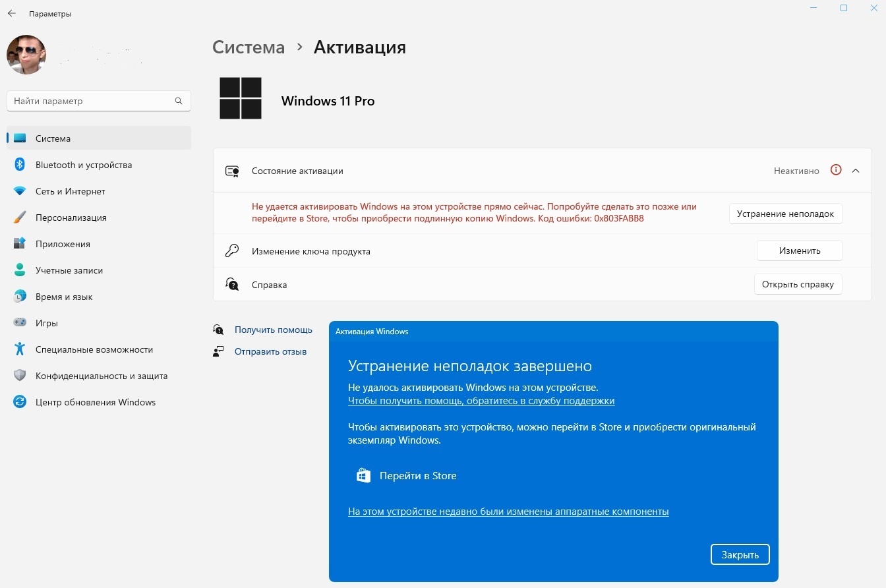Open Bluetooth и устройства via its icon
Viewport: 886px width, 588px height.
click(x=20, y=165)
